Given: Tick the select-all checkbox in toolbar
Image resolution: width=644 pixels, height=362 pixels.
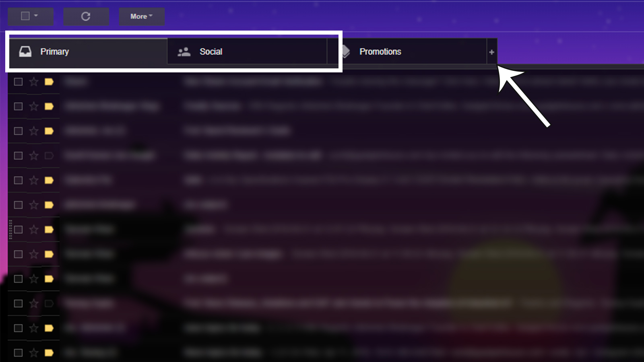Looking at the screenshot, I should pyautogui.click(x=25, y=16).
